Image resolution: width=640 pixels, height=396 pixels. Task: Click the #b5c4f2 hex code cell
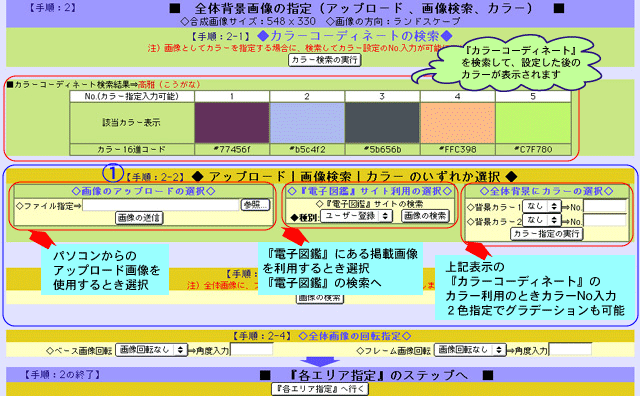307,149
